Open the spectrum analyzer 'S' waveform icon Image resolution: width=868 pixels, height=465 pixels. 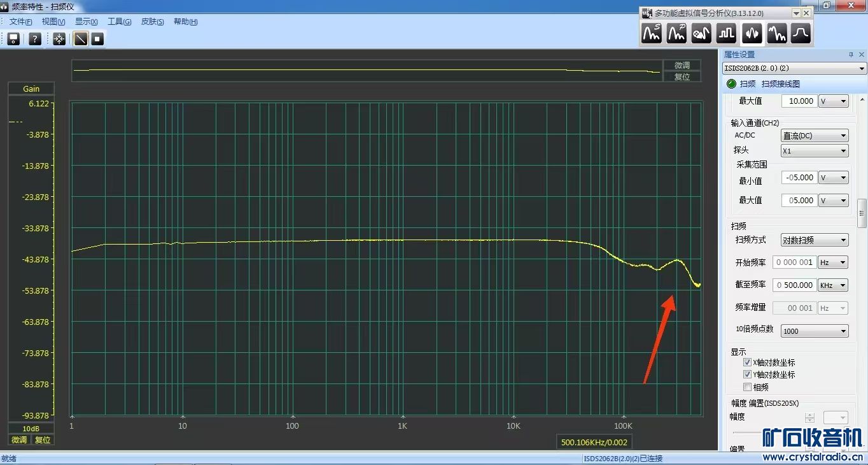click(652, 33)
